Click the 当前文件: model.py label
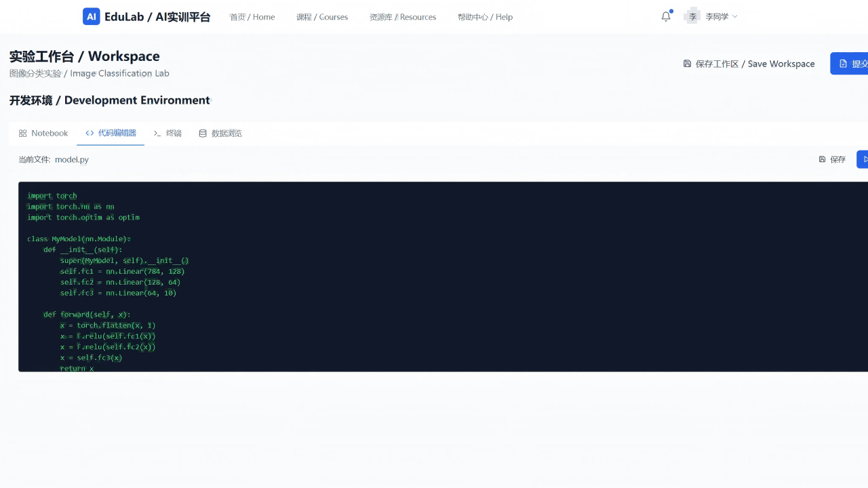Viewport: 868px width, 488px height. click(x=54, y=160)
